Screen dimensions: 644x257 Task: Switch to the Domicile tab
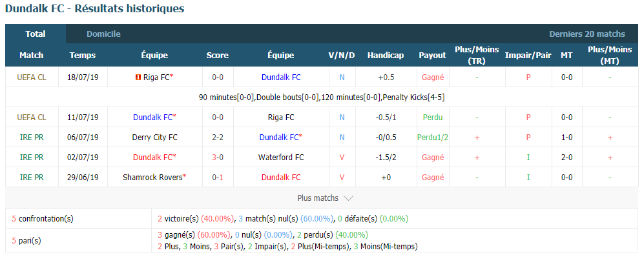coord(103,34)
